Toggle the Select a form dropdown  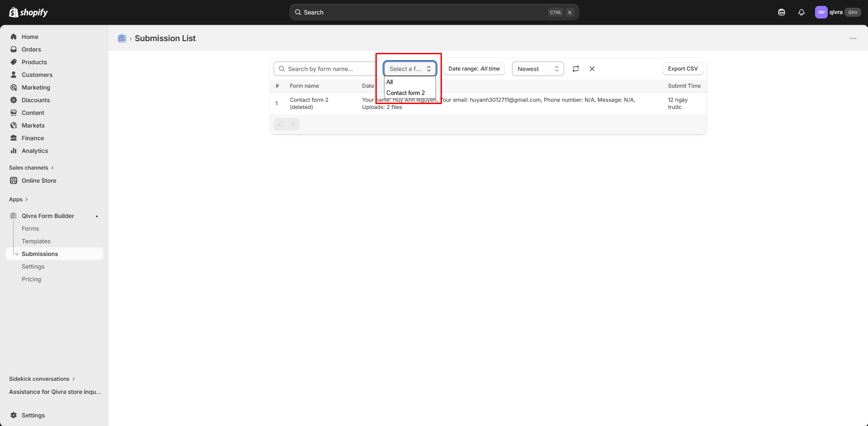[410, 69]
